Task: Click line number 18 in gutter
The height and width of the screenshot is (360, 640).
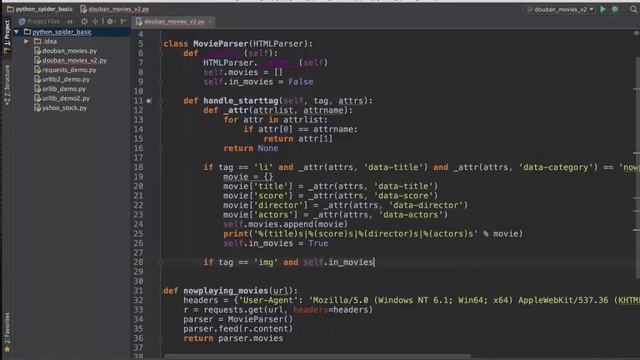Action: coord(138,167)
